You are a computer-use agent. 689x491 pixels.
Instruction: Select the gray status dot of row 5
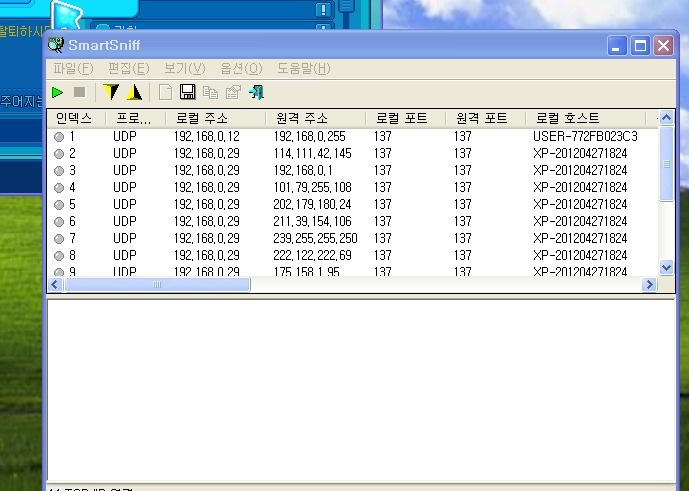click(x=59, y=205)
